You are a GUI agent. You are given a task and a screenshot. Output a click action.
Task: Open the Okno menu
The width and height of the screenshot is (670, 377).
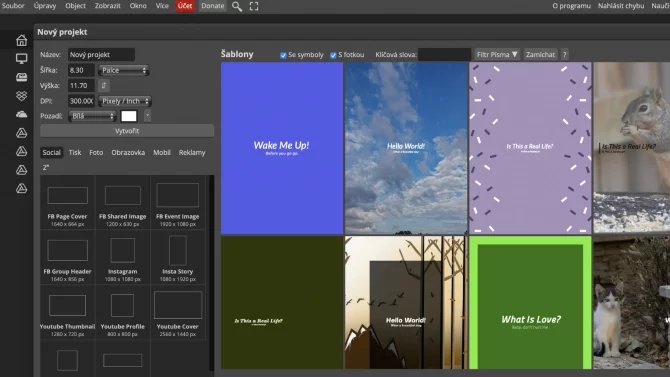point(138,6)
